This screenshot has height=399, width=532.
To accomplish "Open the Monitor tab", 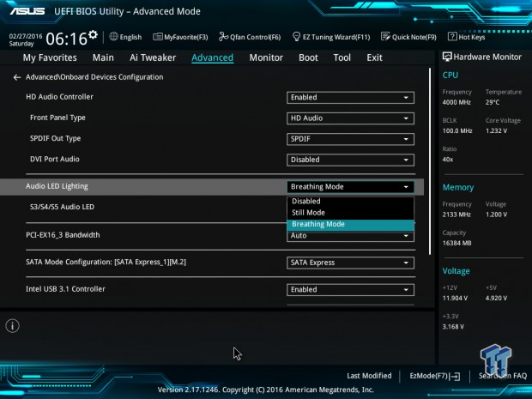I will tap(266, 57).
